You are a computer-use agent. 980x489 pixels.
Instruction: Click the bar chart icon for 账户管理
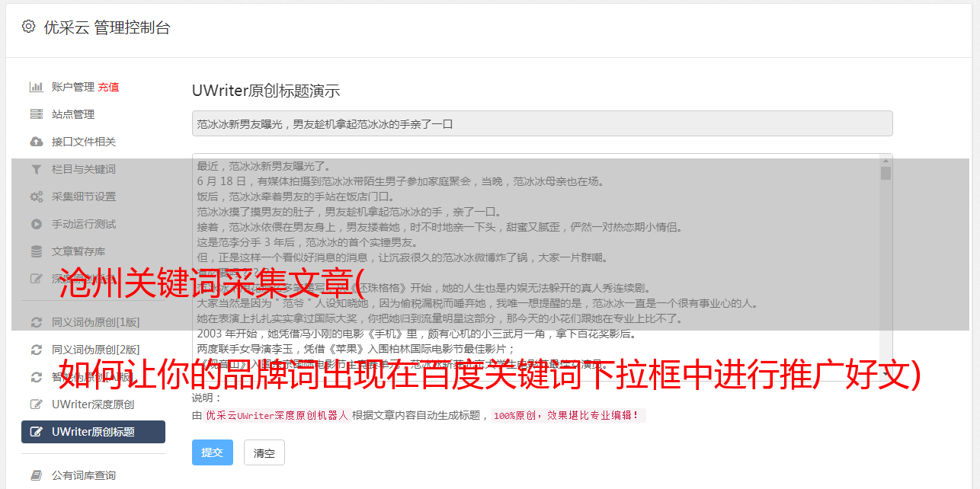(36, 87)
